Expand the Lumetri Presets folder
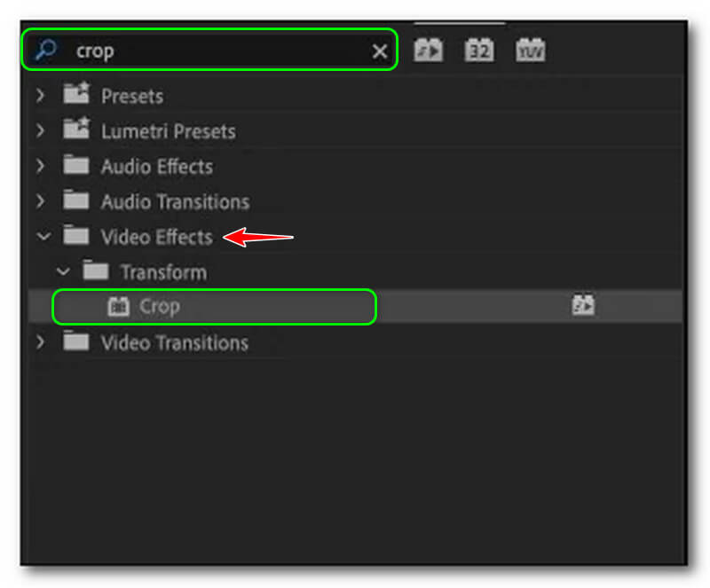 [x=40, y=130]
